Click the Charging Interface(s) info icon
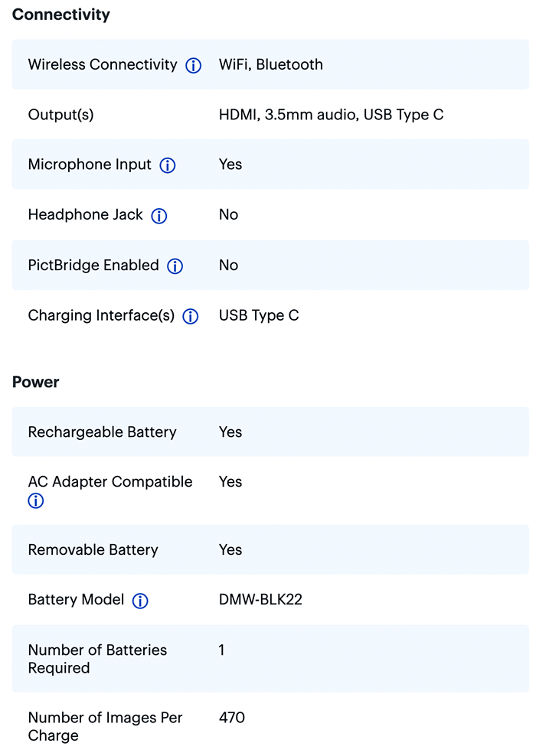Image resolution: width=536 pixels, height=756 pixels. tap(191, 316)
